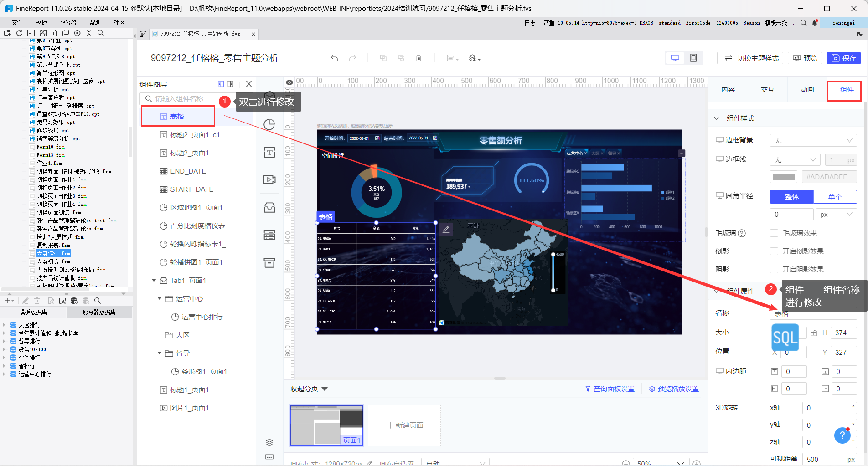Click the 保存 button
This screenshot has width=868, height=466.
843,58
